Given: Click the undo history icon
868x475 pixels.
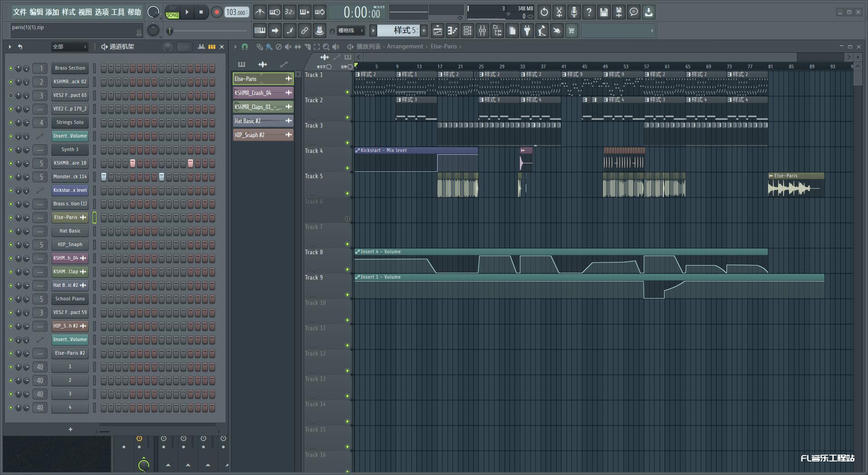Looking at the screenshot, I should point(544,12).
